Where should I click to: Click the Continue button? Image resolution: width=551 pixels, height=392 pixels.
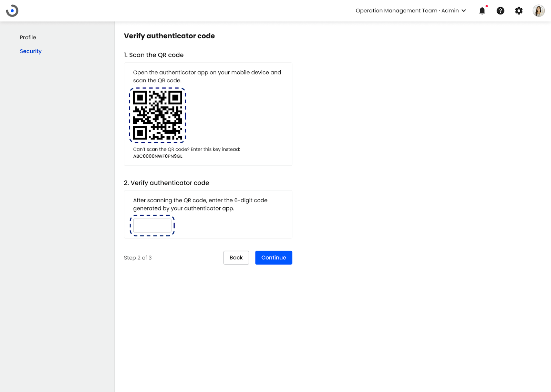click(x=274, y=258)
